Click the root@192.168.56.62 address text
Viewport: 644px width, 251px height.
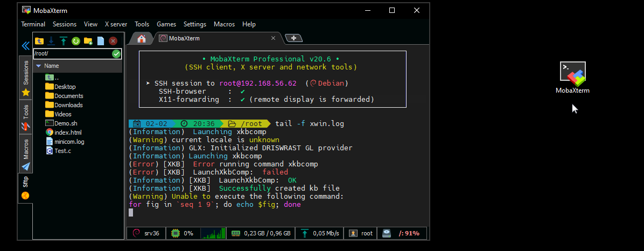tap(258, 83)
